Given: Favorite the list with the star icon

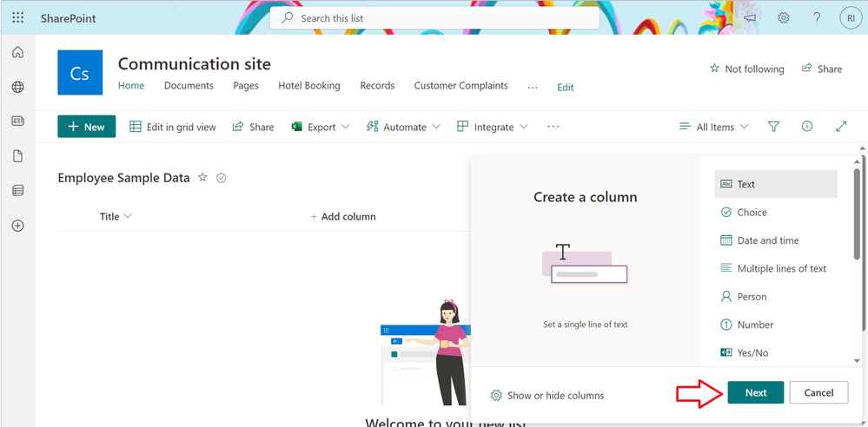Looking at the screenshot, I should click(202, 177).
